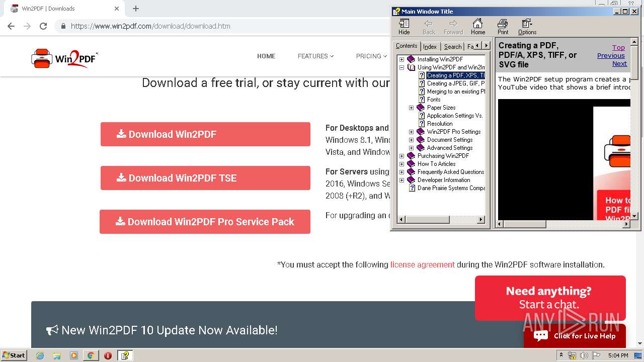Click the volume icon in system tray
Screen dimensions: 644x362
pyautogui.click(x=584, y=355)
